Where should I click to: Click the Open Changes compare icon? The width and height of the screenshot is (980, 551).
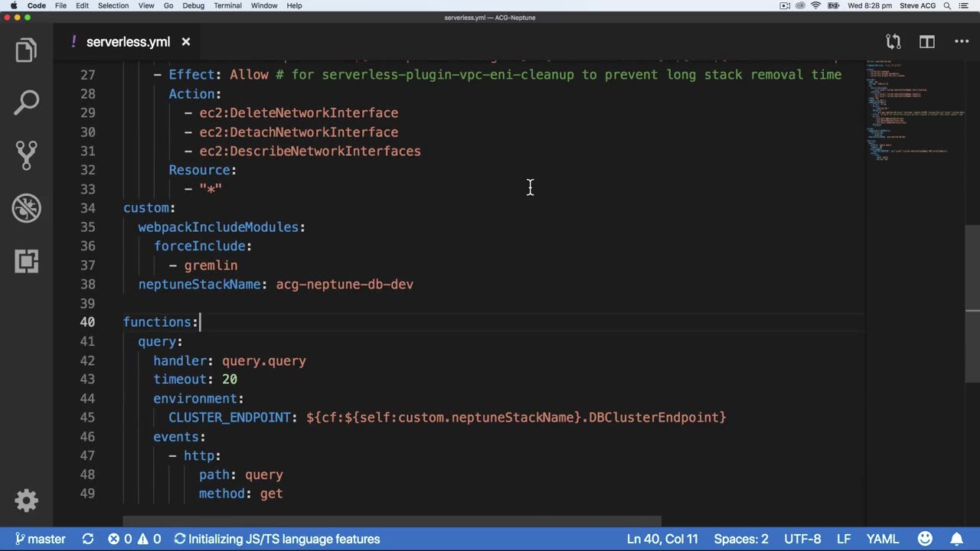pyautogui.click(x=893, y=42)
